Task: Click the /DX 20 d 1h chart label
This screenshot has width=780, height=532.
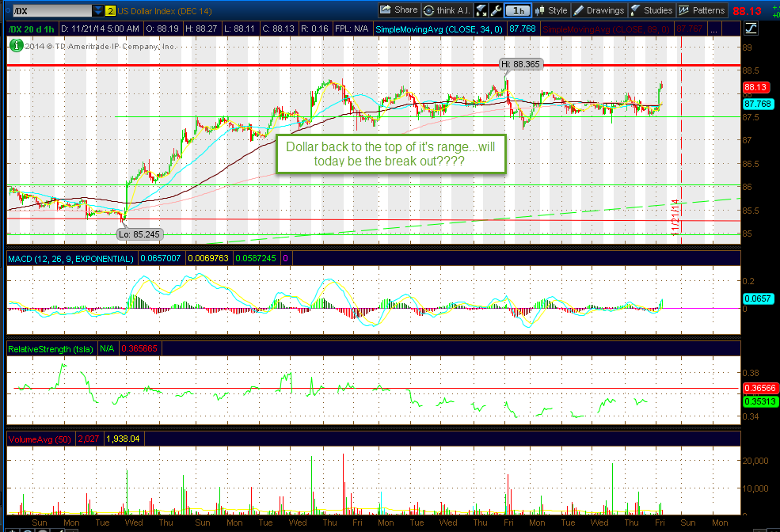Action: pyautogui.click(x=32, y=28)
